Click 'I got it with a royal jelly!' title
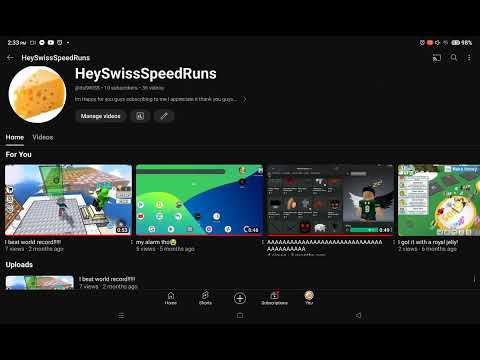The height and width of the screenshot is (360, 480). click(x=428, y=242)
